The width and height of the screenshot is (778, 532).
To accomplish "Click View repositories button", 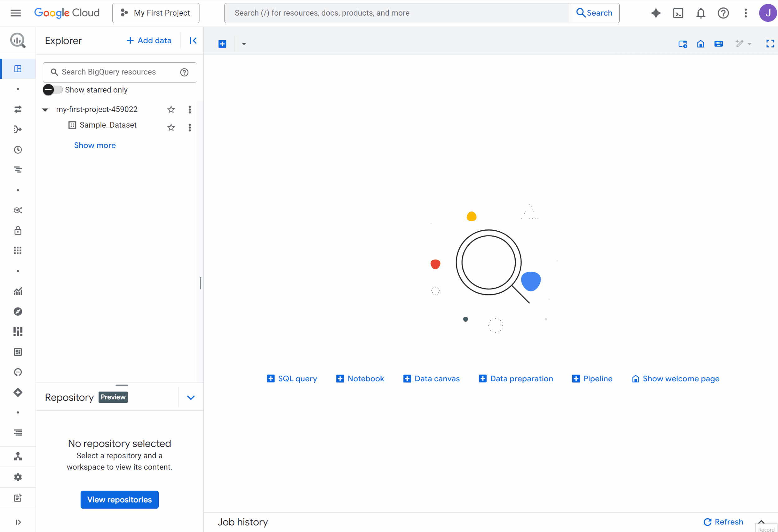I will [120, 500].
